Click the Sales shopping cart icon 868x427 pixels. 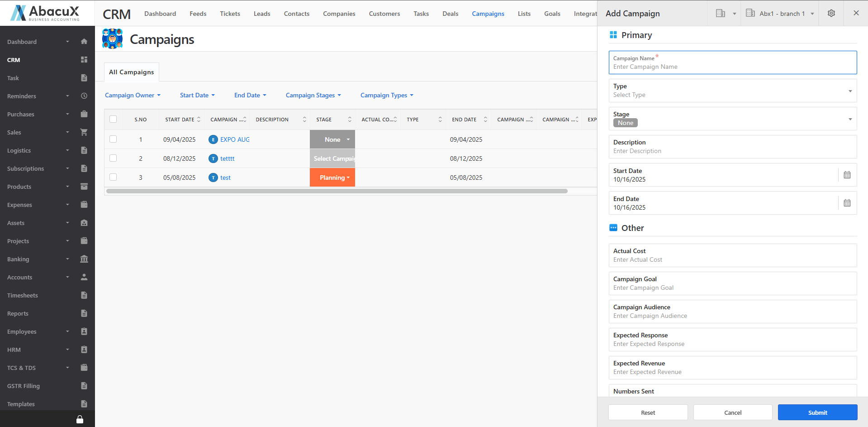click(x=84, y=132)
